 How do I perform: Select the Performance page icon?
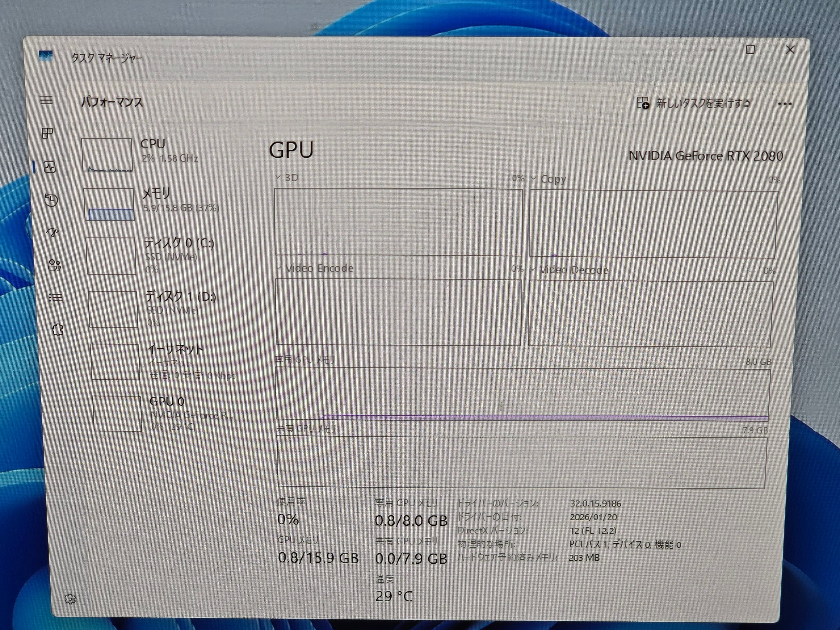pyautogui.click(x=50, y=167)
